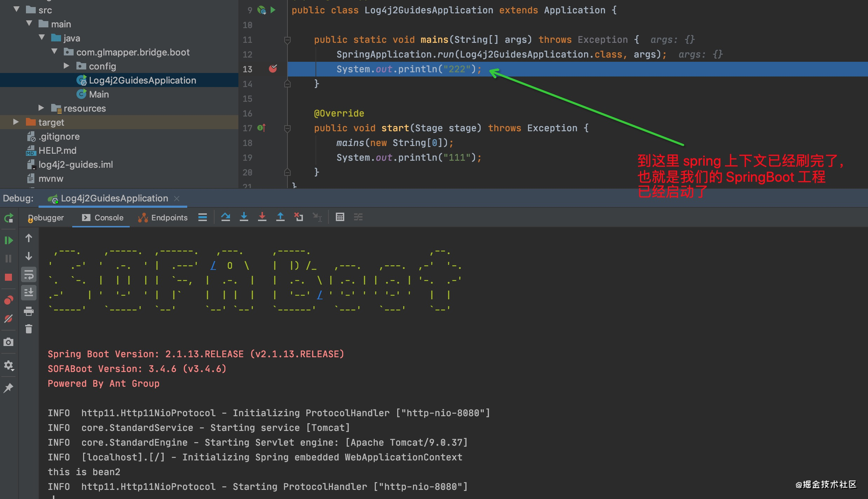This screenshot has width=868, height=499.
Task: Open Evaluate Expression calculator icon
Action: coord(340,217)
